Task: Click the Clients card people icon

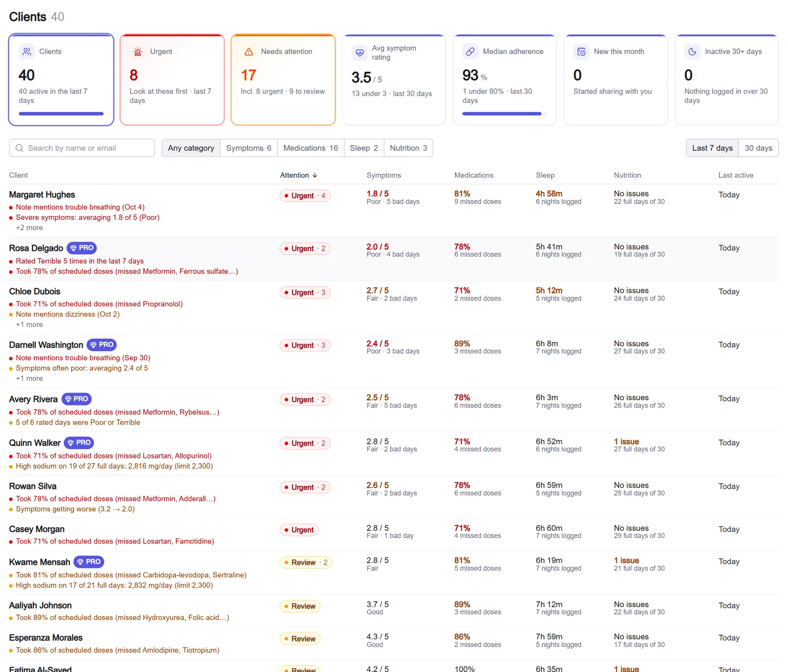Action: coord(27,52)
